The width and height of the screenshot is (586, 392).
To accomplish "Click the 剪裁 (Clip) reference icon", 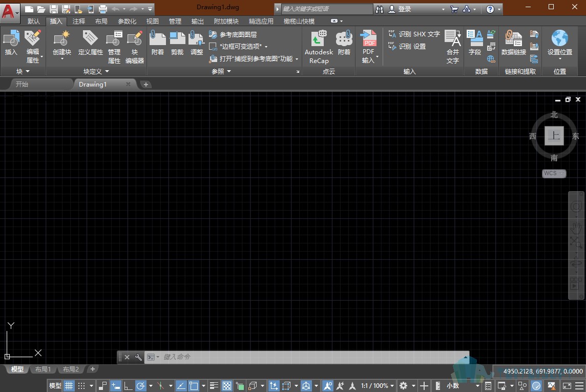I will pyautogui.click(x=177, y=38).
